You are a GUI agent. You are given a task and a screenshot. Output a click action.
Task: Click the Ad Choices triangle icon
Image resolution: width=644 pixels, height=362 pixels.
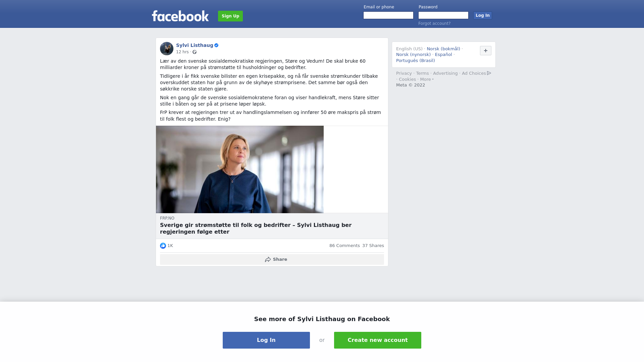point(489,73)
